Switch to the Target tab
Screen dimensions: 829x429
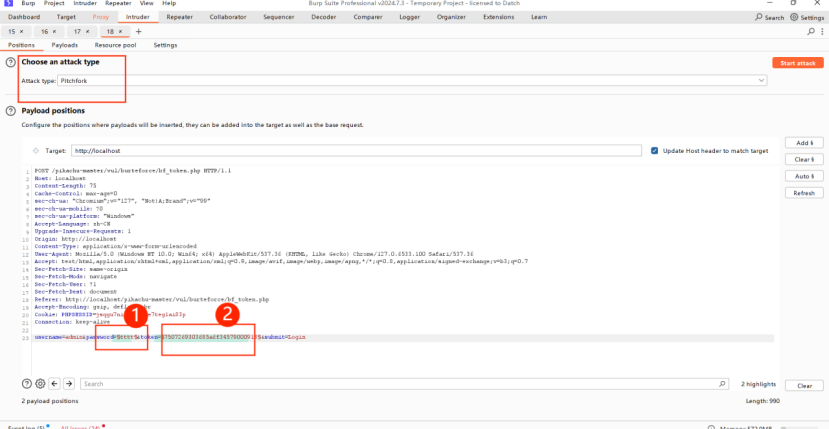[66, 17]
